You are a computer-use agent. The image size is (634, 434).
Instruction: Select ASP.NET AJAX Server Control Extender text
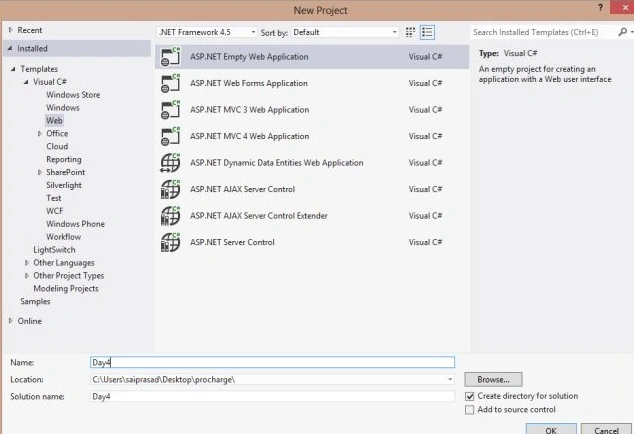pyautogui.click(x=259, y=216)
